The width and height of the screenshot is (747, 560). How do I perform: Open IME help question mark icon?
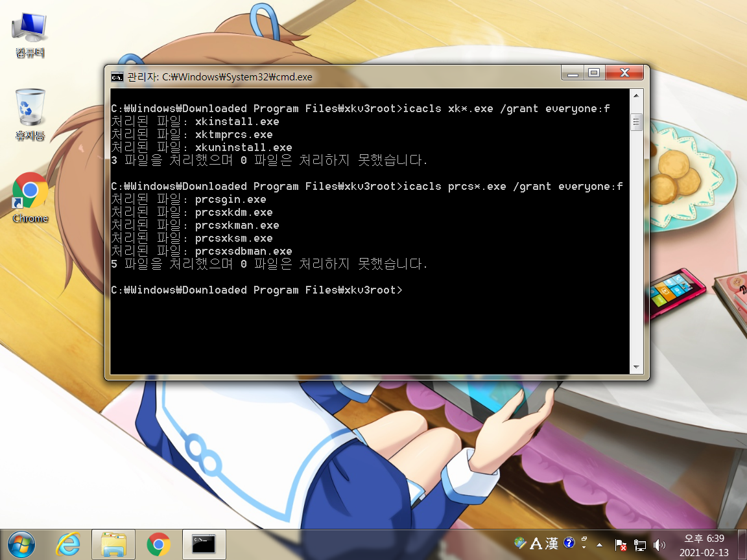pyautogui.click(x=569, y=543)
